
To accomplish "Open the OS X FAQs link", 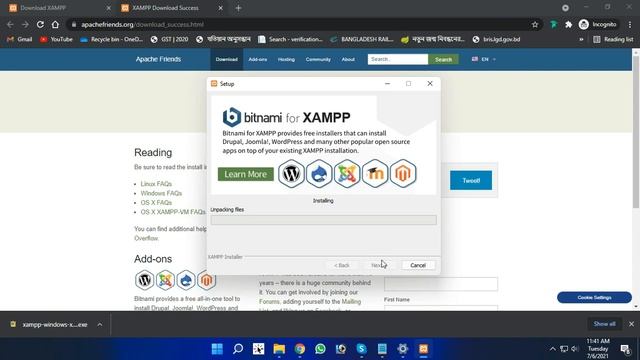I will coord(156,203).
